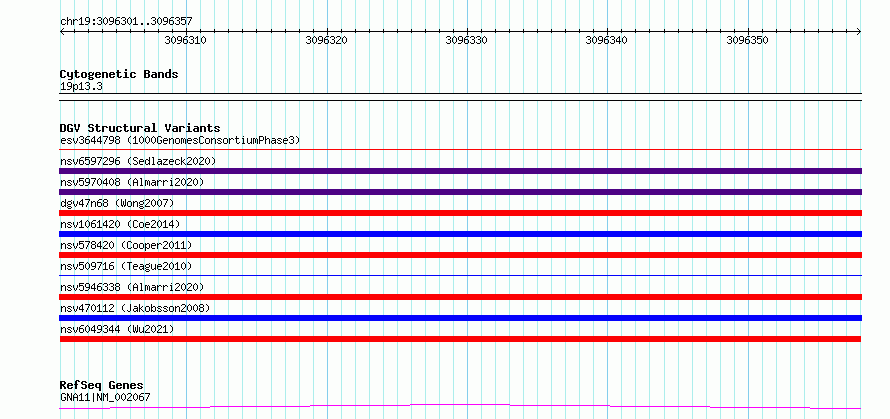This screenshot has width=890, height=419.
Task: Select ruler position 3096340
Action: (607, 40)
